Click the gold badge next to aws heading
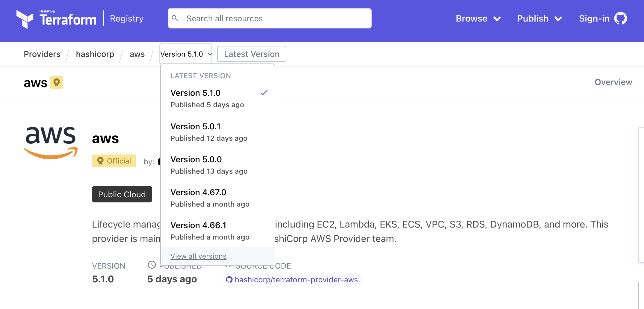Viewport: 644px width, 309px height. (56, 82)
